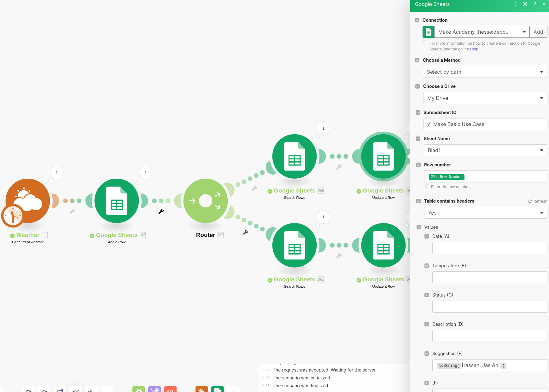
Task: Open the lower Google Sheets Update a Row module
Action: tap(383, 245)
